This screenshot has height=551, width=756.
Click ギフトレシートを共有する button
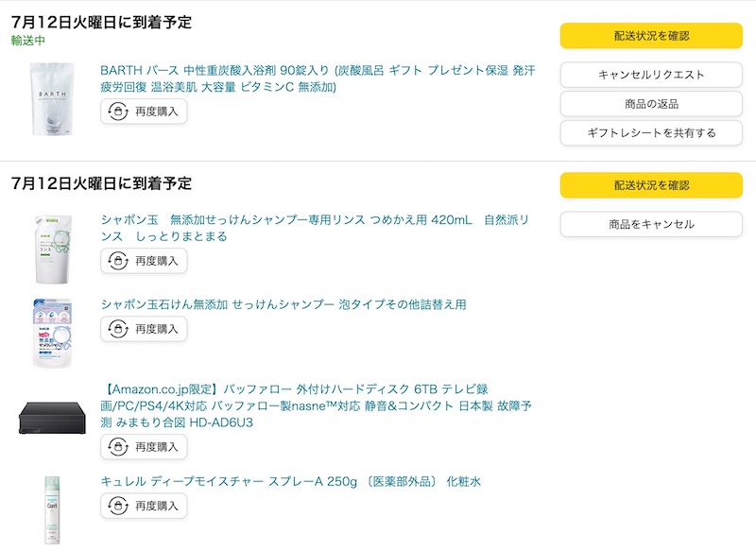pos(651,132)
